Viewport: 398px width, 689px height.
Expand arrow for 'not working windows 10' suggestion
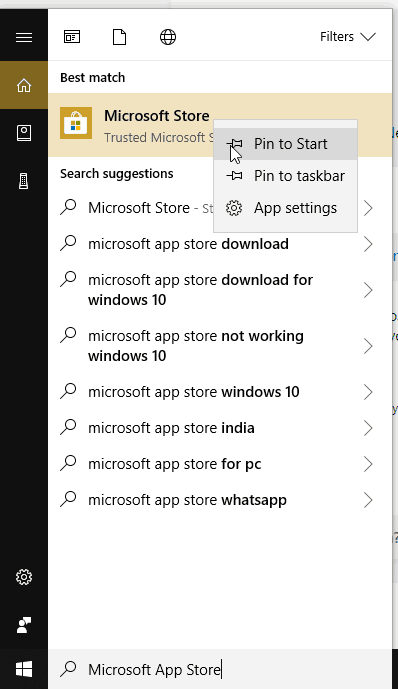point(368,346)
